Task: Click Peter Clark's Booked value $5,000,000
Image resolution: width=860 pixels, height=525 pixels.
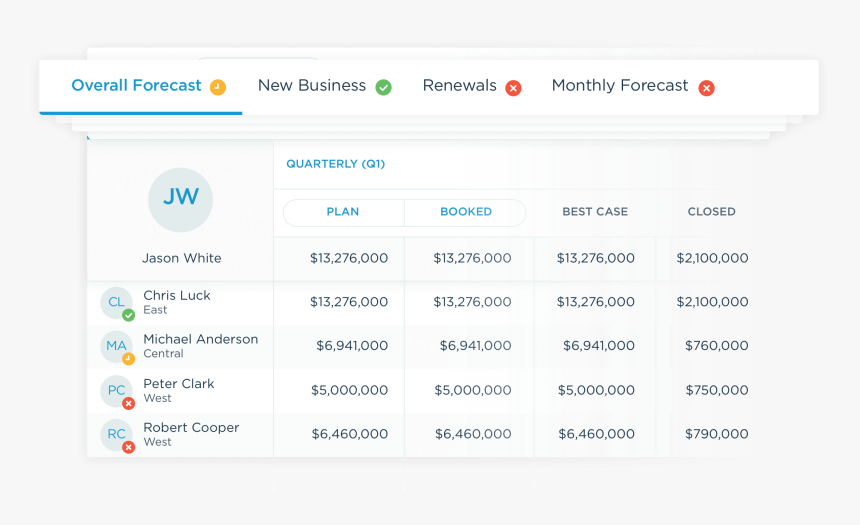Action: [x=473, y=391]
